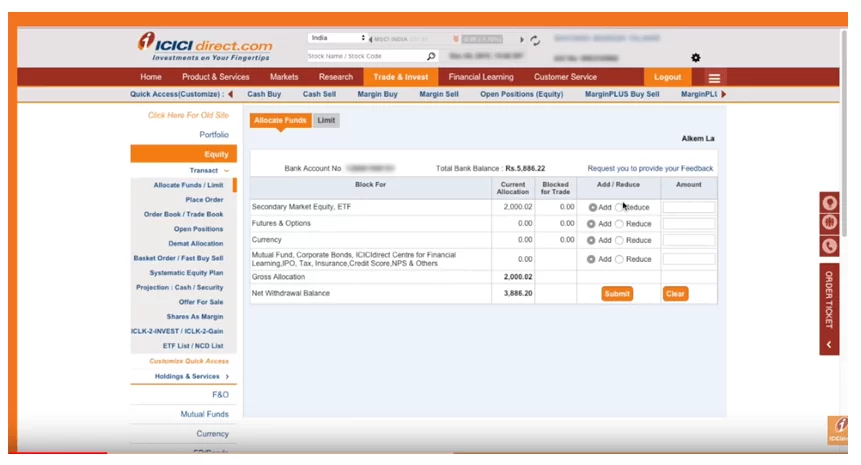Screen dimensions: 861x465
Task: Open the Financial Learning menu
Action: click(481, 77)
